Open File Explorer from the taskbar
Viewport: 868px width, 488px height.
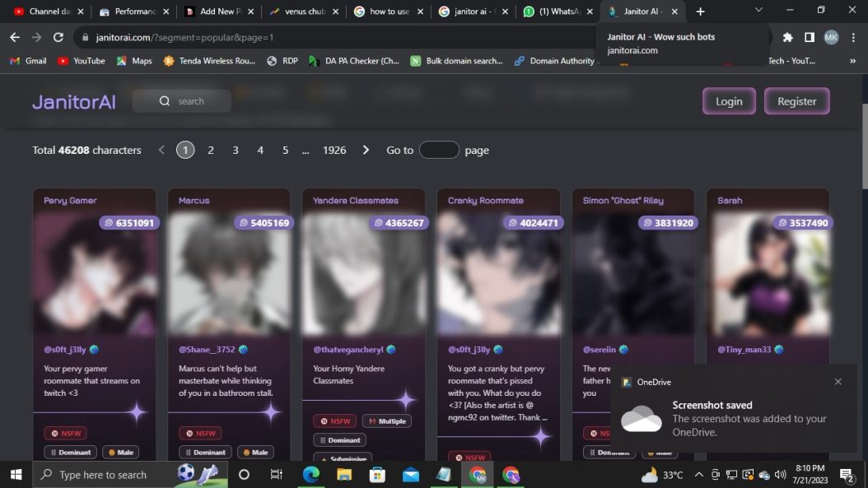click(344, 475)
